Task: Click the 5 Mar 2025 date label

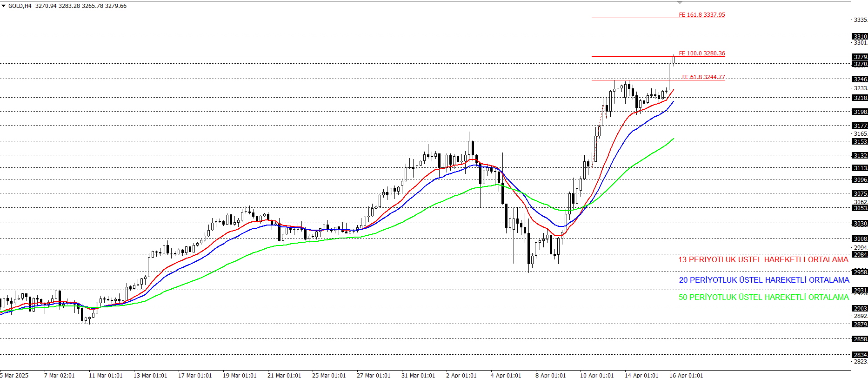Action: pos(14,375)
